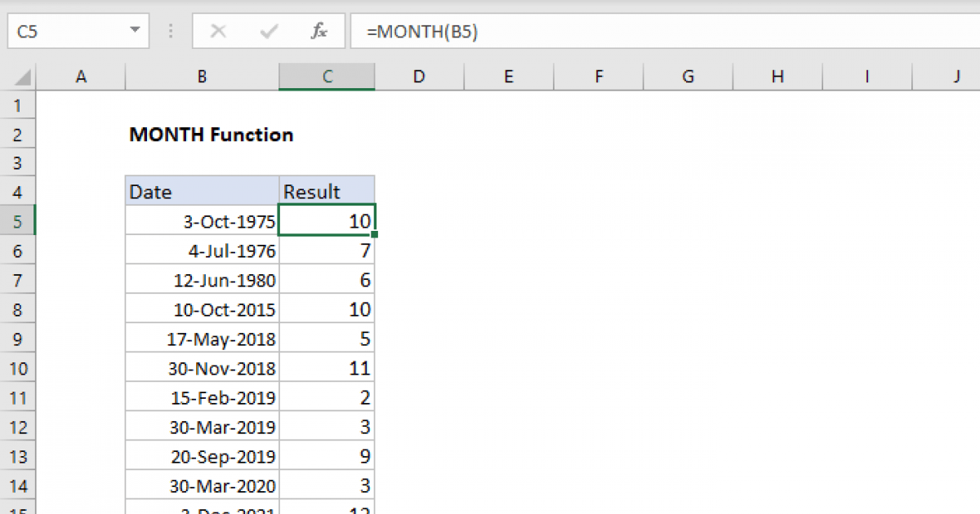
Task: Click the Enter checkmark formula bar icon
Action: tap(268, 32)
